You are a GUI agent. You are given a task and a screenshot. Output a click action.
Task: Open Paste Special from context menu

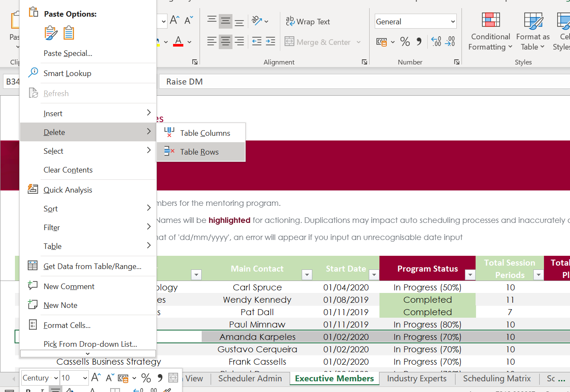pyautogui.click(x=68, y=53)
